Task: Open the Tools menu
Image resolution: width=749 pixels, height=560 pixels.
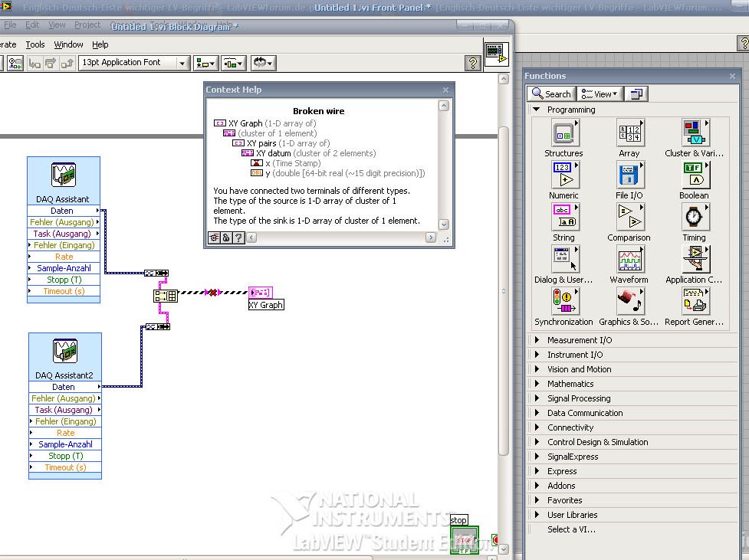Action: pos(34,44)
